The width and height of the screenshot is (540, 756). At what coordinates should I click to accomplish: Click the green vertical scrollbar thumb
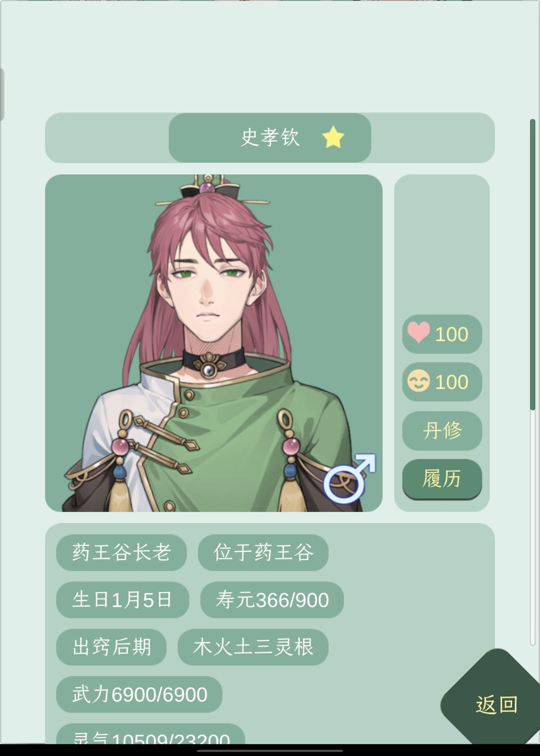tap(532, 265)
